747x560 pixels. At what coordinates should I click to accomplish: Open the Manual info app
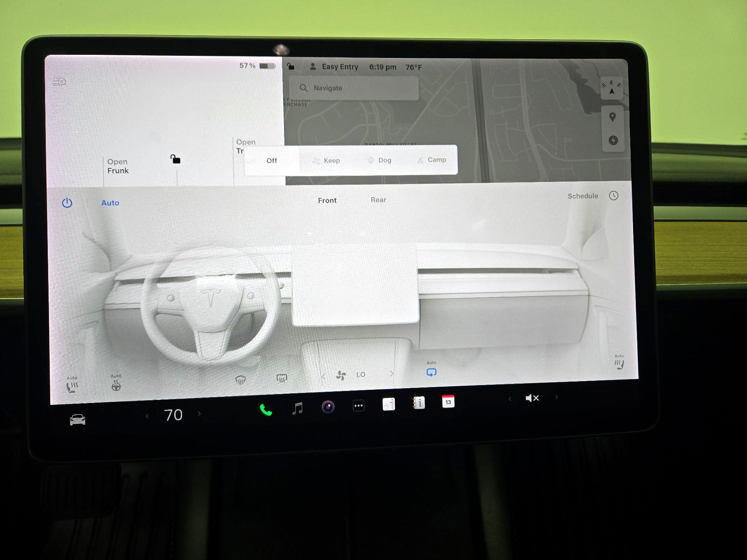419,403
